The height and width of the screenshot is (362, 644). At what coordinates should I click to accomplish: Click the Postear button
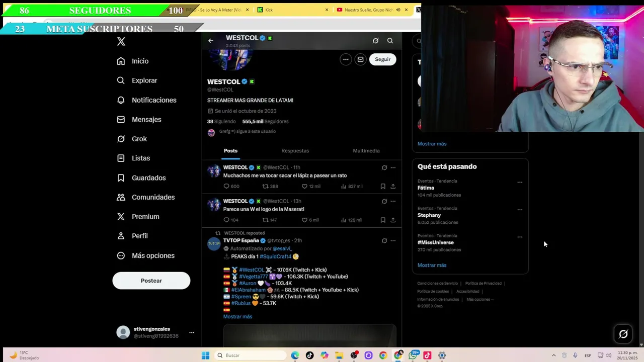click(151, 281)
